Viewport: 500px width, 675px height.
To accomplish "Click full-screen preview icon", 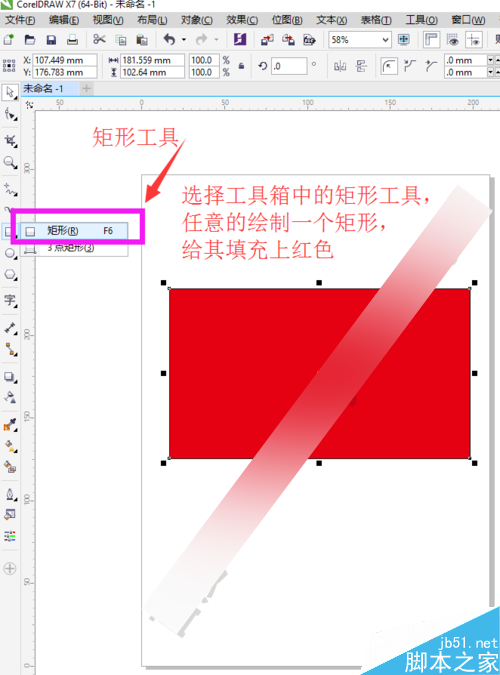I will 404,40.
